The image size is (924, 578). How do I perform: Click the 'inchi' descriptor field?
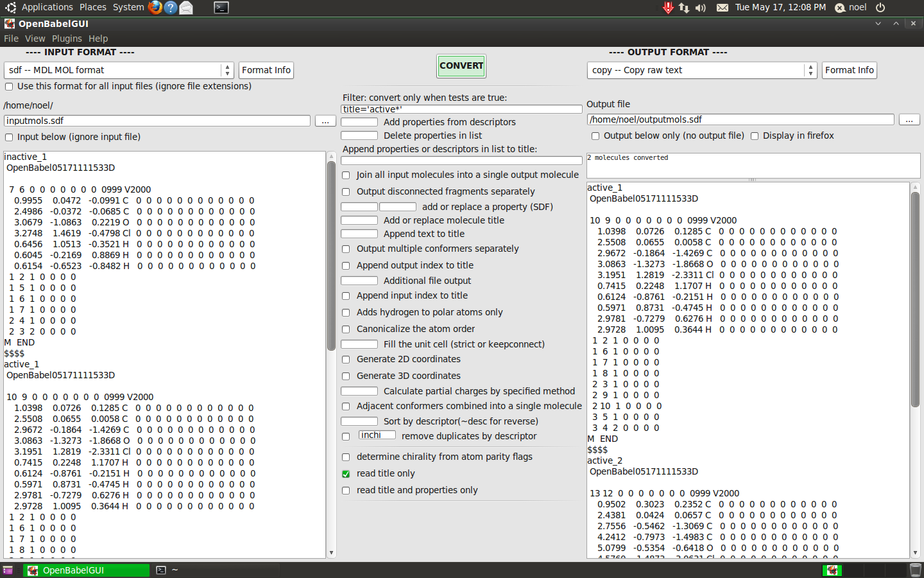(x=377, y=435)
